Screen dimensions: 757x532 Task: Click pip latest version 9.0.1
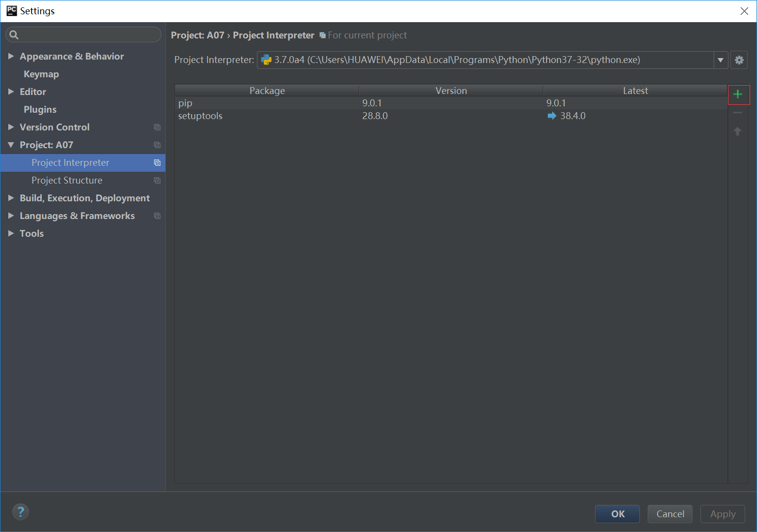click(556, 103)
